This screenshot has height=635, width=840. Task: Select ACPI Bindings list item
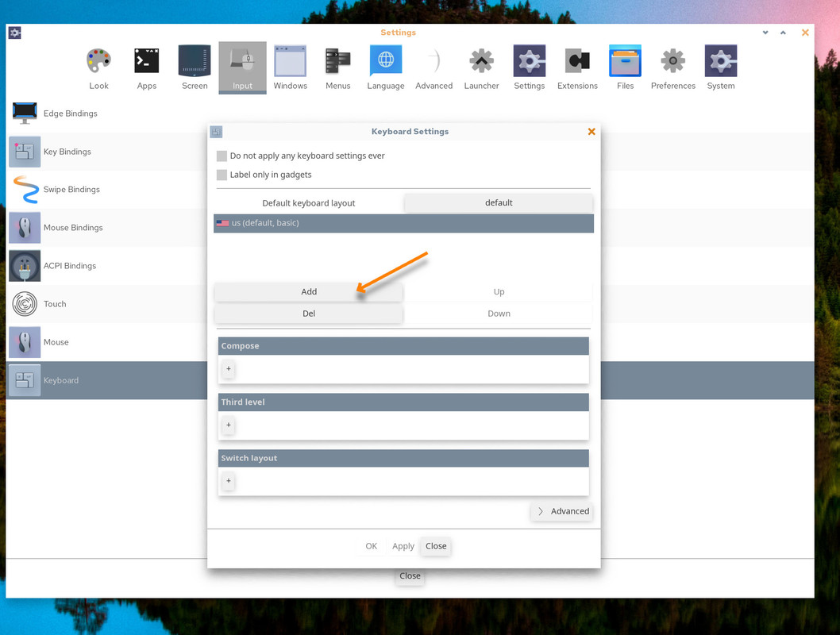click(x=107, y=266)
